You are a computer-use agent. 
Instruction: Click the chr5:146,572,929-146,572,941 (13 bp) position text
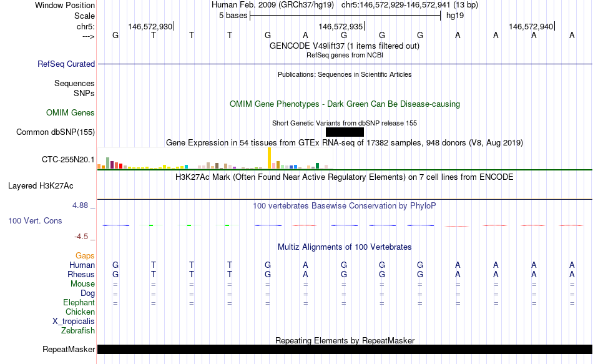409,5
